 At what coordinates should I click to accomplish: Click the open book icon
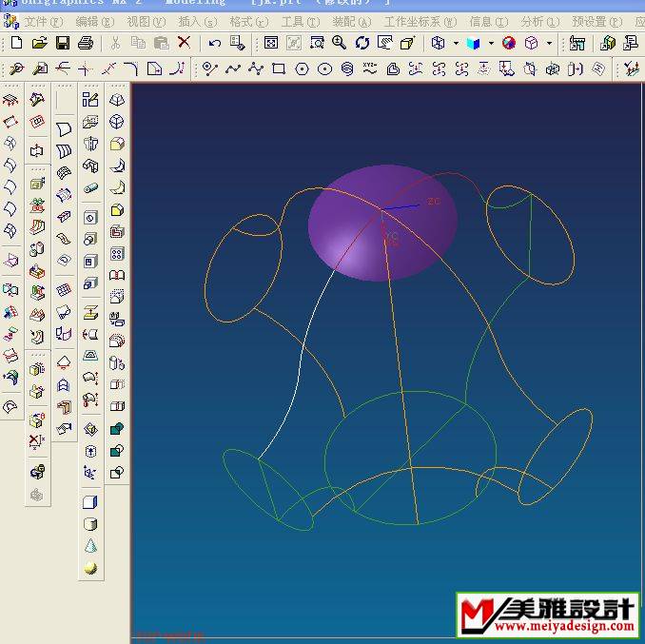117,275
